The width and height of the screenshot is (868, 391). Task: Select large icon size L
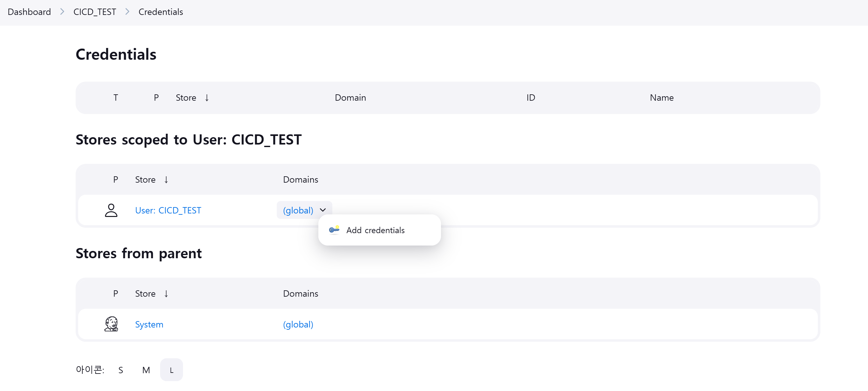click(x=171, y=370)
